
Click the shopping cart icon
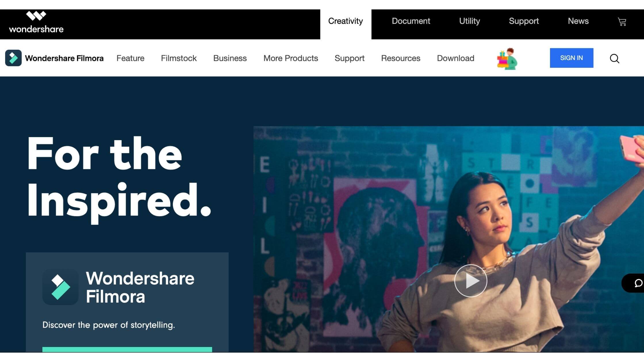coord(622,21)
